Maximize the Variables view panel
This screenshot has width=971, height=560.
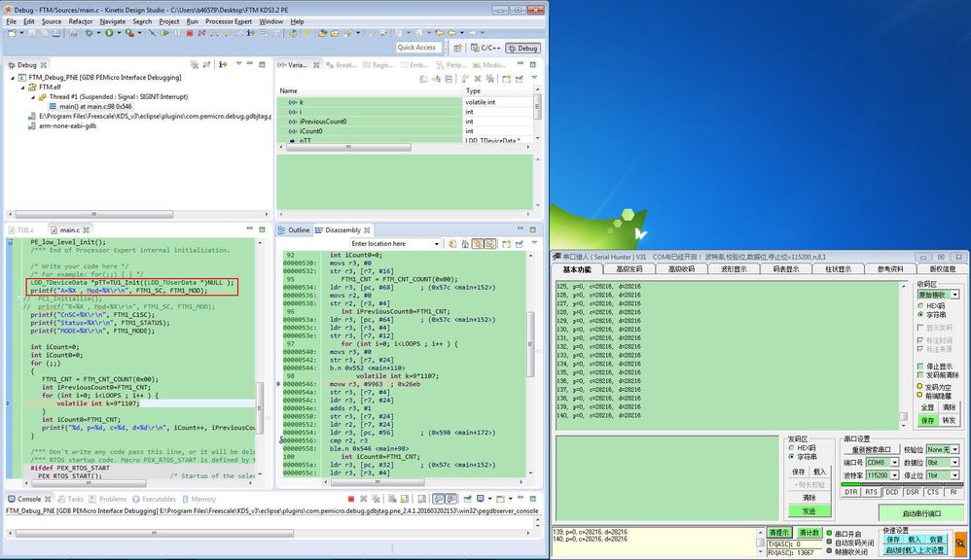[x=532, y=64]
